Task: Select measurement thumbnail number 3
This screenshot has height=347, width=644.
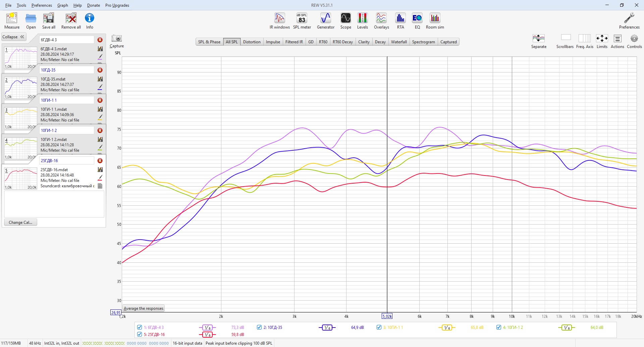Action: click(20, 118)
